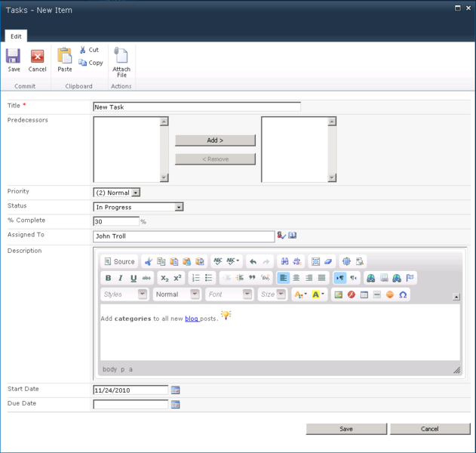Screen dimensions: 476x453
Task: Toggle strikethrough formatting
Action: tap(146, 278)
